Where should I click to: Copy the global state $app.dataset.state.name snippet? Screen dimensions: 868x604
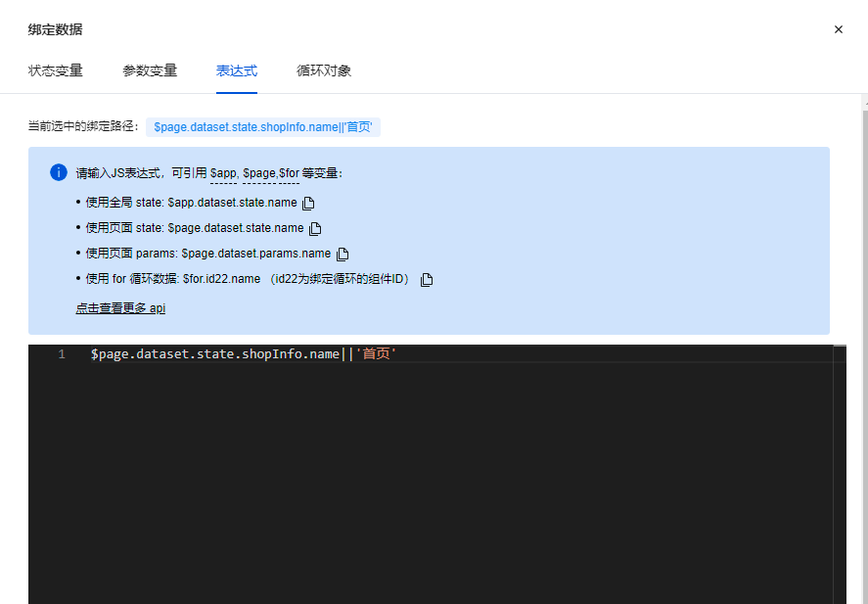pyautogui.click(x=308, y=204)
